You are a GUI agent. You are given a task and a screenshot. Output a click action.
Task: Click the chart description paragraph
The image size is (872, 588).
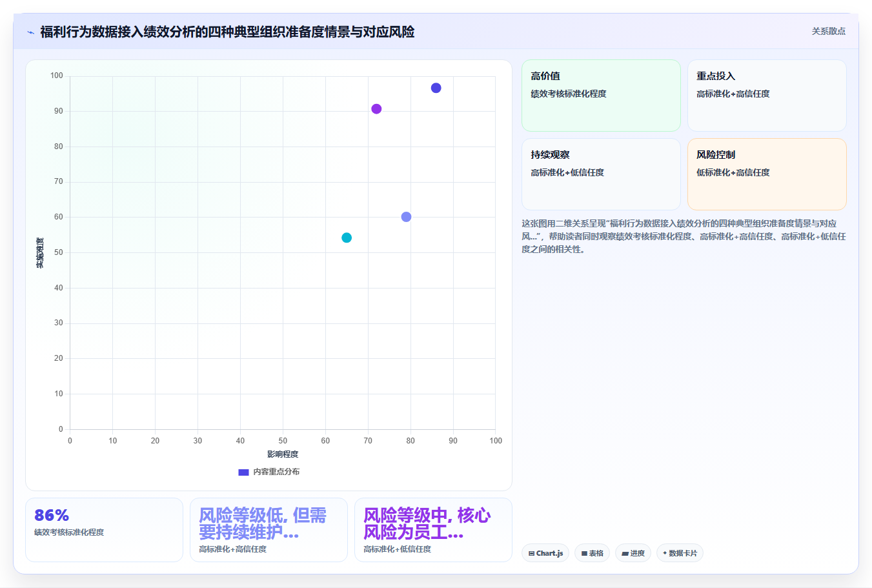[684, 236]
